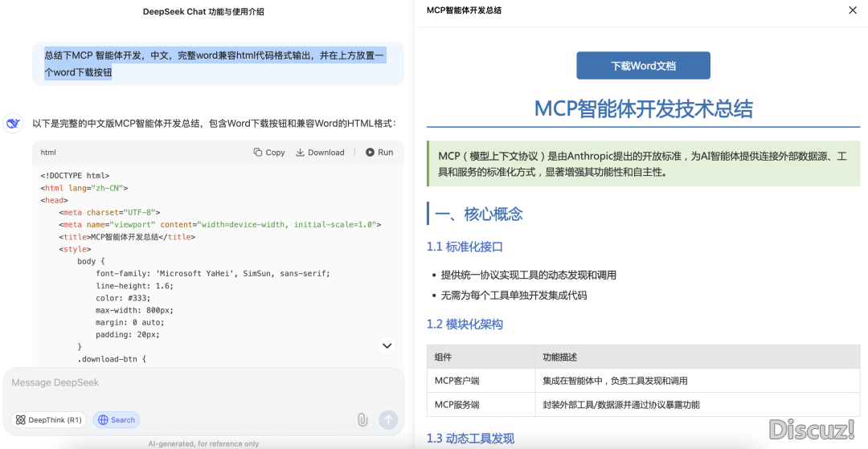Click the DeepSeek Chat 功能与使用介绍 title
This screenshot has width=868, height=449.
[203, 11]
